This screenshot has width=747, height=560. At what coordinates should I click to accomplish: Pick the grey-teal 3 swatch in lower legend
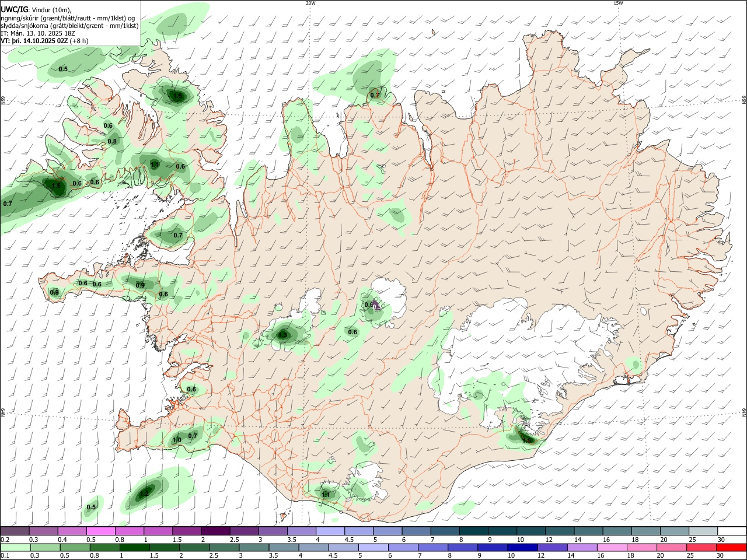(254, 547)
